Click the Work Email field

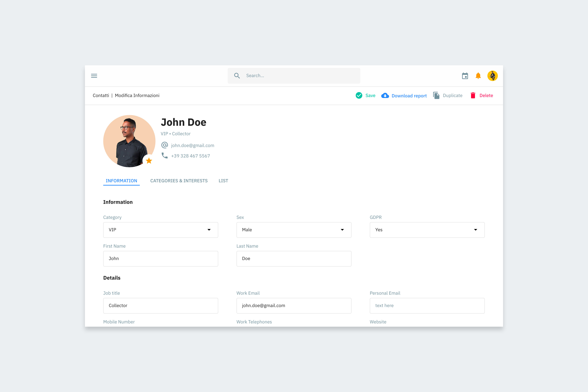click(x=294, y=305)
